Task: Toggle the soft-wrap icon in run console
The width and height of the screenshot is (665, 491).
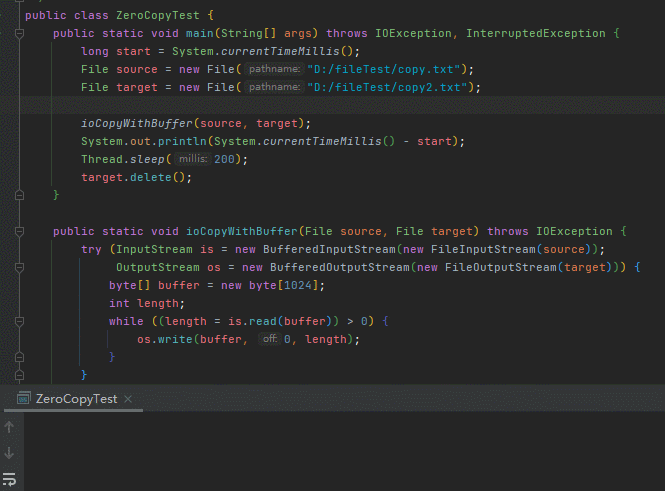Action: pyautogui.click(x=9, y=479)
